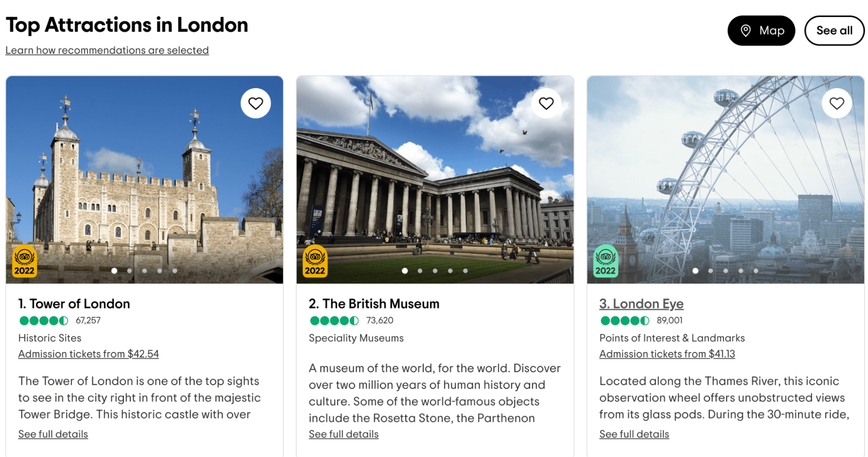Open the Map view
The width and height of the screenshot is (868, 457).
point(761,30)
